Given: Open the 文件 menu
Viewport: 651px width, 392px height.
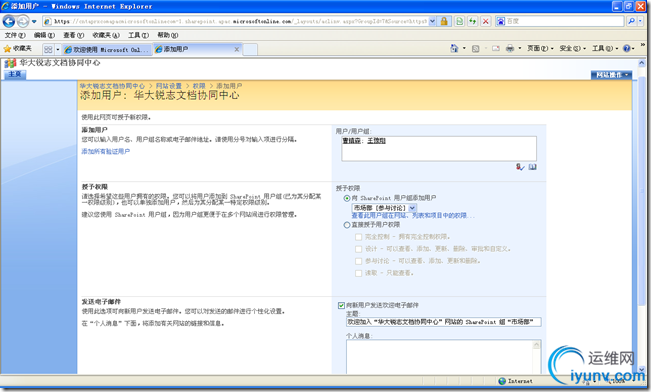Looking at the screenshot, I should (15, 35).
